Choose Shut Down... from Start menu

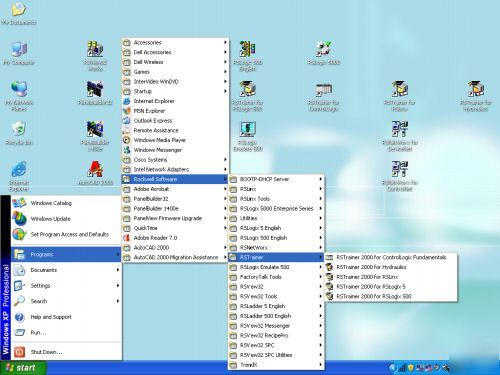(66, 352)
